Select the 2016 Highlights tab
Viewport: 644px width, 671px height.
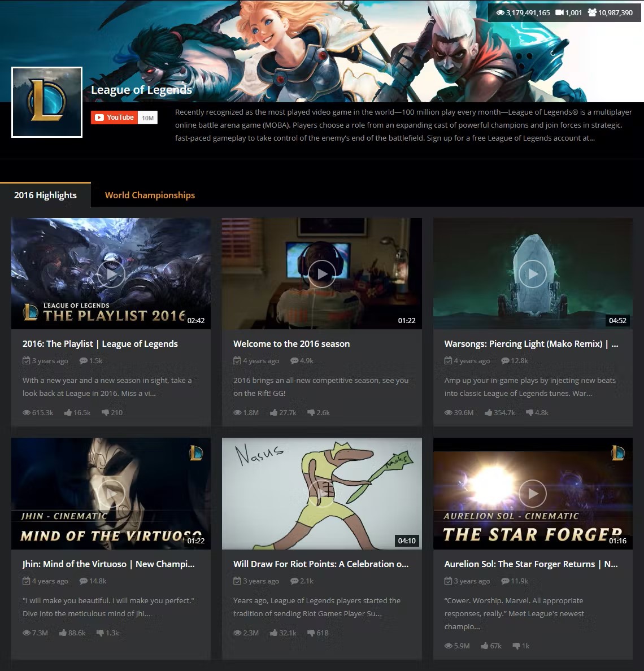coord(45,195)
